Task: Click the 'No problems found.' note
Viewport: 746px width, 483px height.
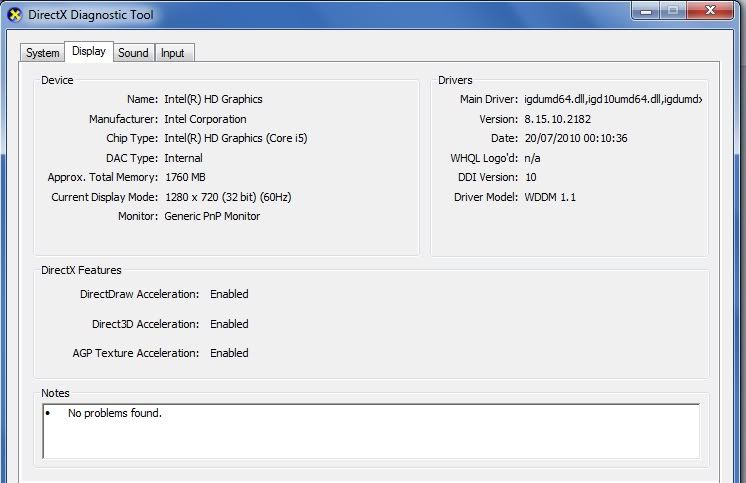Action: click(115, 413)
